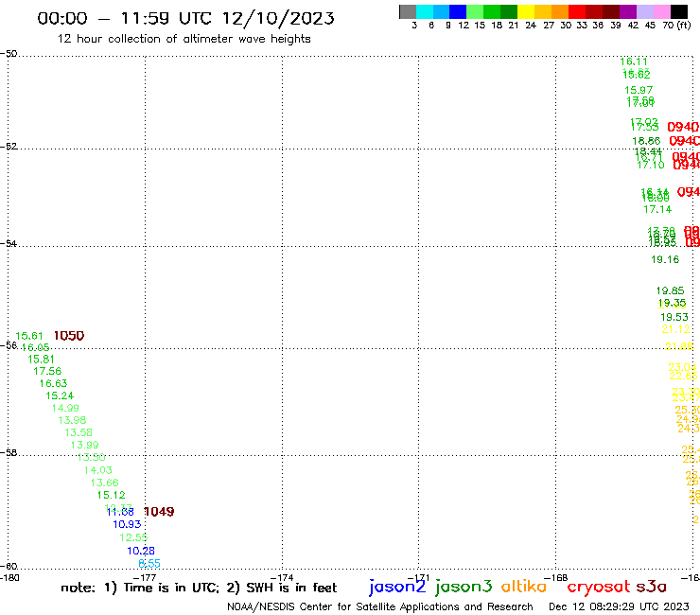The image size is (700, 615).
Task: Click the time stamp '1050' on the track
Action: (x=69, y=336)
